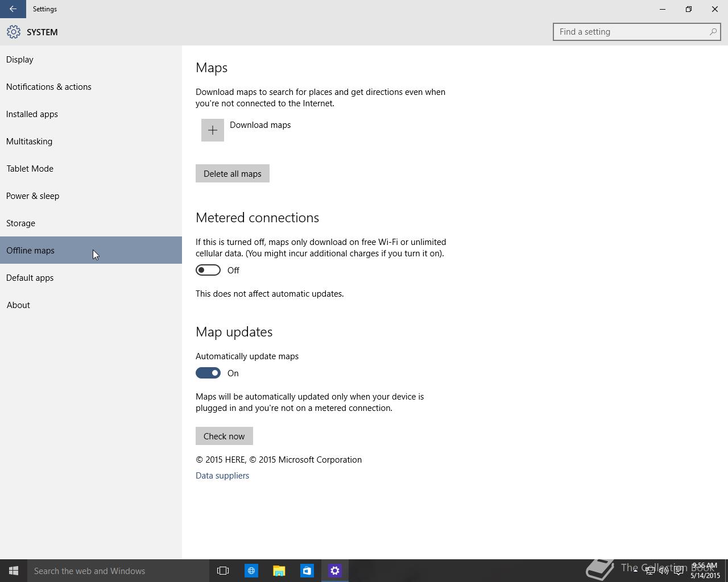Click the Find a setting search box
728x582 pixels.
click(637, 32)
